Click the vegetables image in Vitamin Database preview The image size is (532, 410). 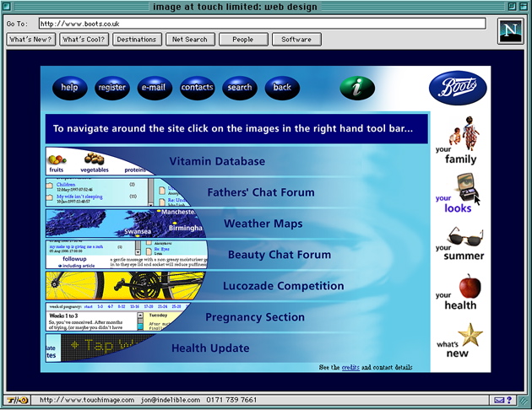coord(94,159)
